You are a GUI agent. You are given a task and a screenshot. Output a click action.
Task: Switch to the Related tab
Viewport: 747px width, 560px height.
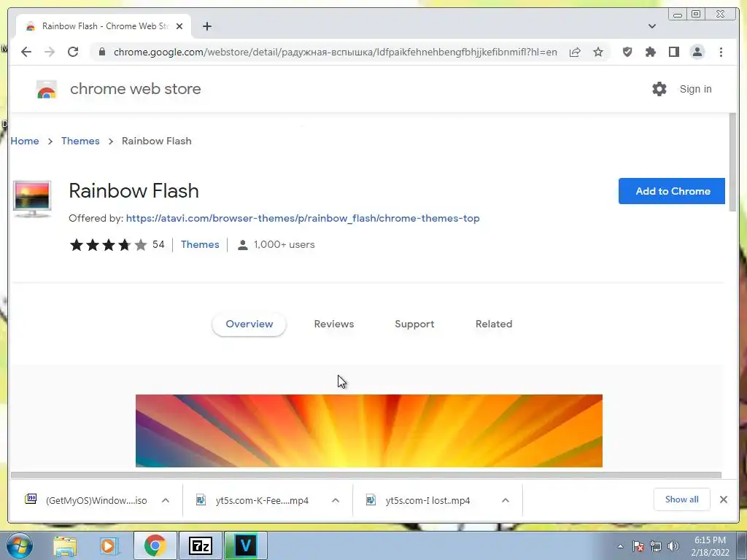[x=494, y=324]
